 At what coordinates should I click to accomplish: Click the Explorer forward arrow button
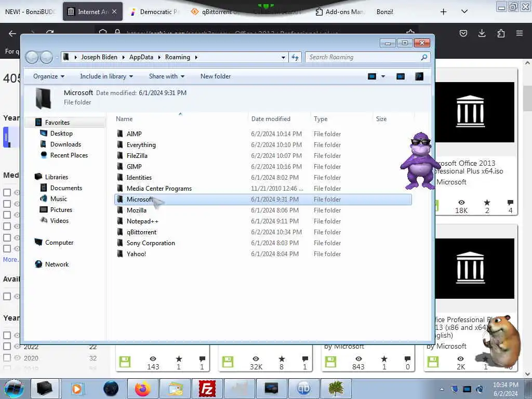tap(47, 57)
